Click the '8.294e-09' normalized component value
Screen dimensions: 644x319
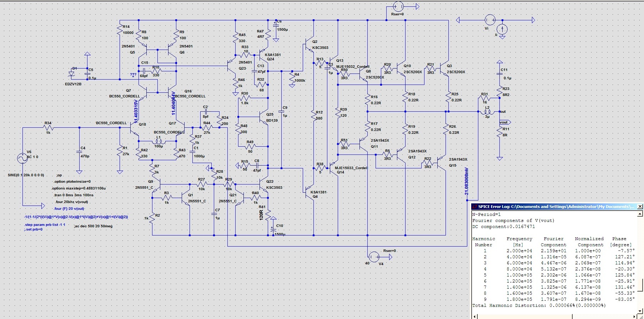pyautogui.click(x=588, y=299)
